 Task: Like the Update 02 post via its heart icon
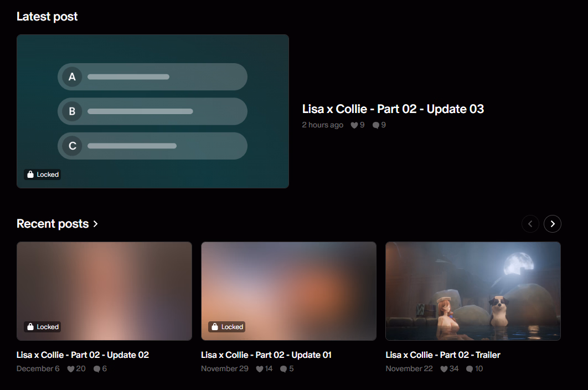coord(71,369)
